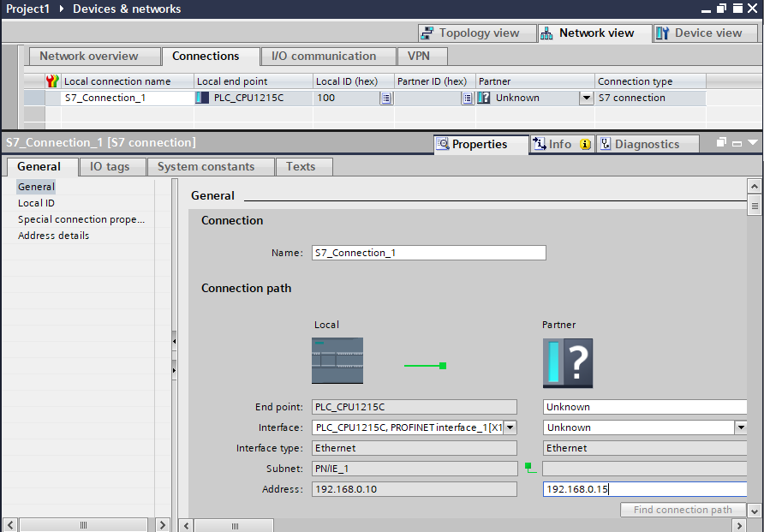Click the Diagnostics tab icon
The height and width of the screenshot is (532, 764).
(x=605, y=144)
